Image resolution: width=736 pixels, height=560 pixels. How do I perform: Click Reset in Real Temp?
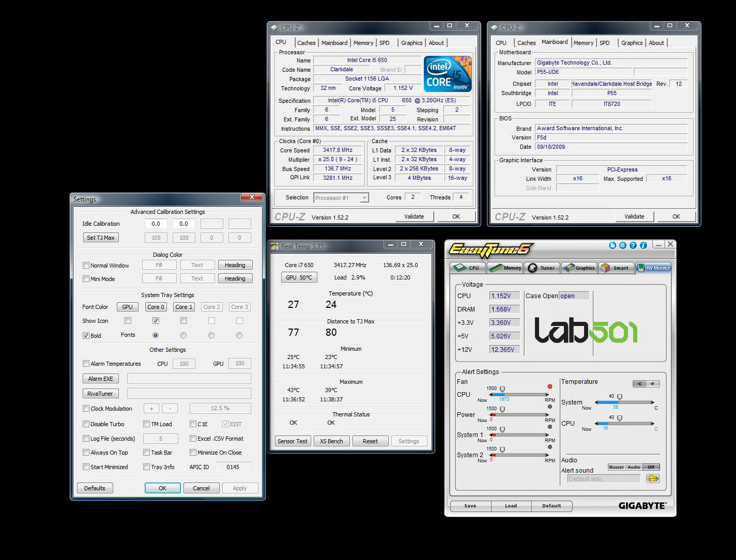pyautogui.click(x=370, y=441)
